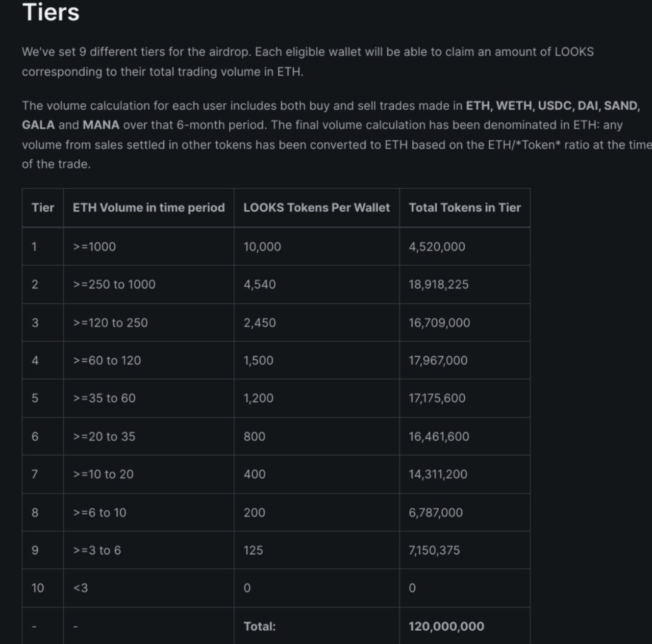Select the 17,175,600 total cell
Viewport: 652px width, 644px height.
tap(437, 398)
